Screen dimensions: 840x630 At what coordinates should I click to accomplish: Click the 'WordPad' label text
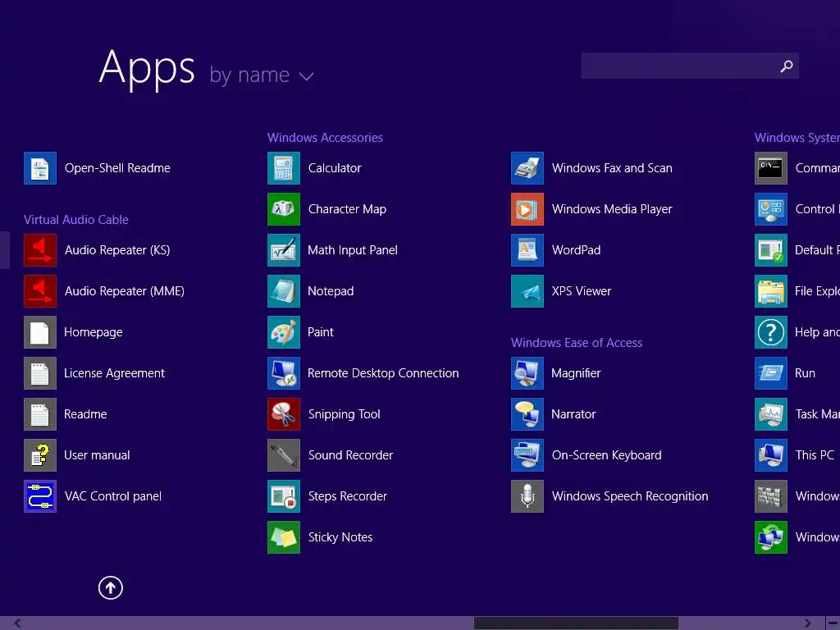(576, 250)
